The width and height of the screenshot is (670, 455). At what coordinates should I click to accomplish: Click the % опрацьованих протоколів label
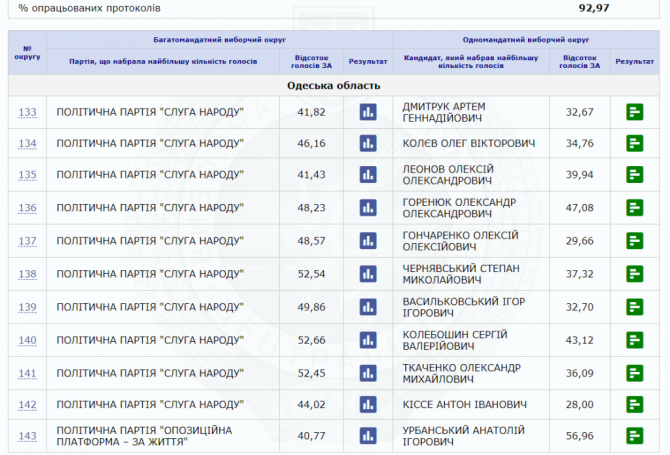click(89, 8)
